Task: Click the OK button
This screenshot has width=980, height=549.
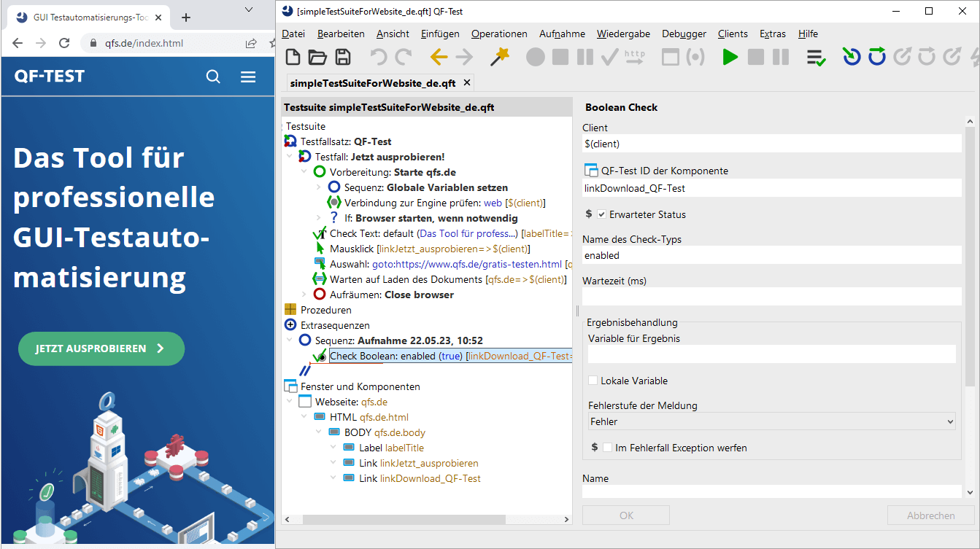Action: pos(626,515)
